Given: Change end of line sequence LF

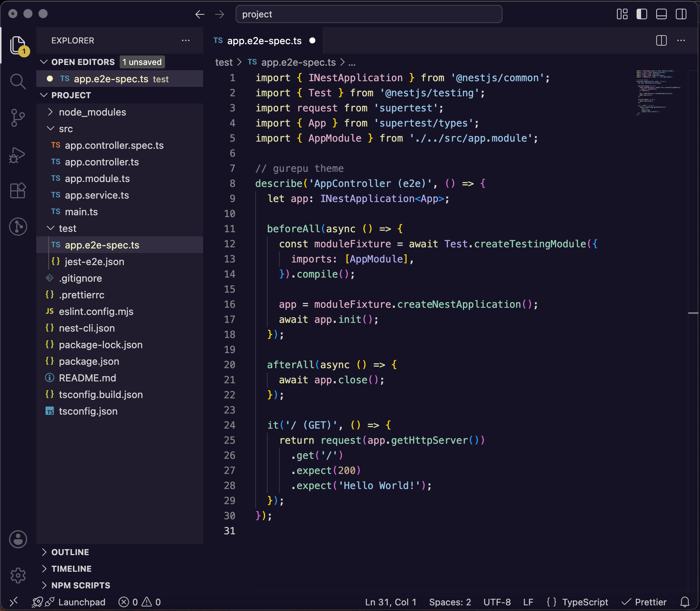Looking at the screenshot, I should tap(528, 602).
